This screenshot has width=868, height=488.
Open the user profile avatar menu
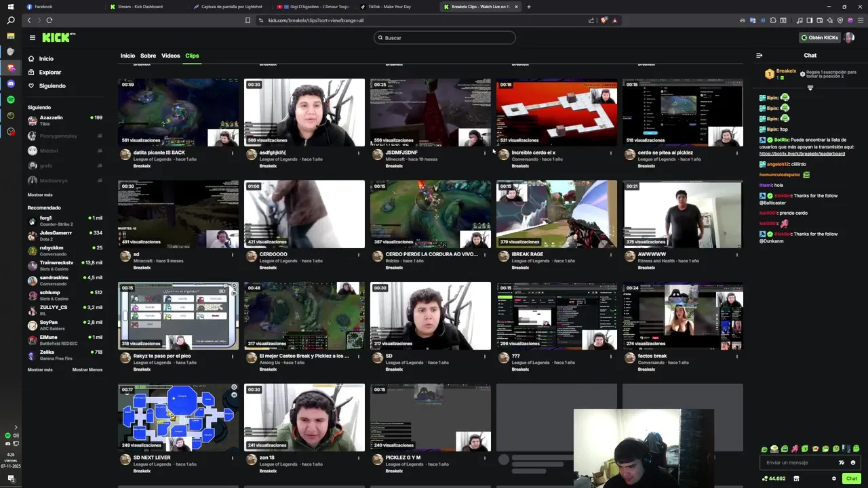(x=849, y=38)
